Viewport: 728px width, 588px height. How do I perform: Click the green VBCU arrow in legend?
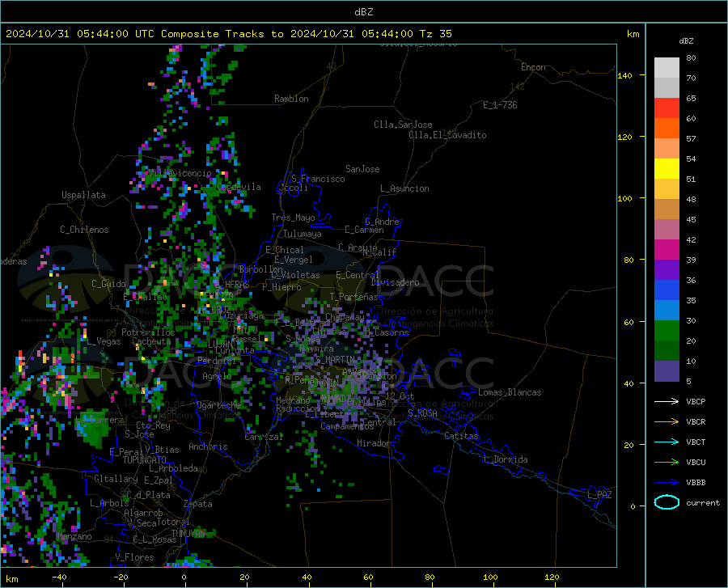667,463
